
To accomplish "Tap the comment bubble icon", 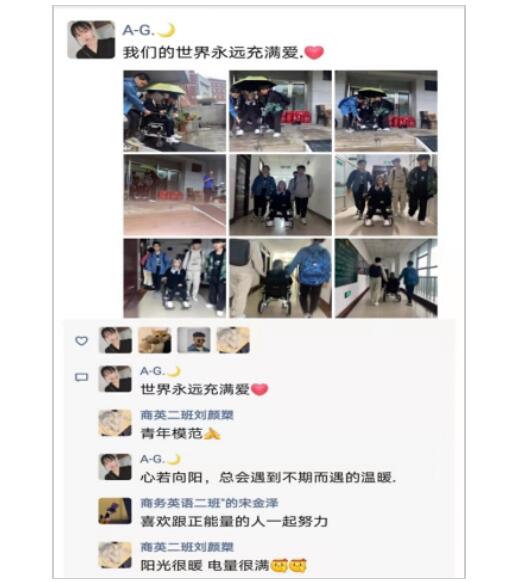I will pyautogui.click(x=82, y=377).
